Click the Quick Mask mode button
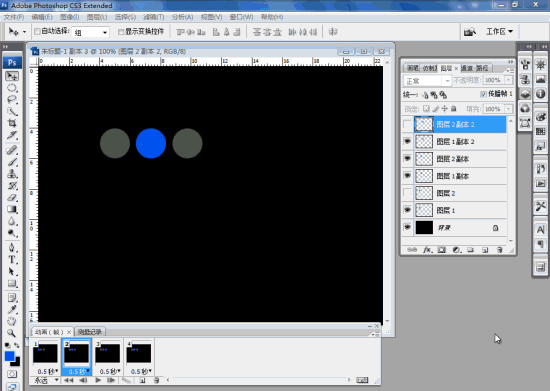Screen dimensions: 550x391 (12, 374)
